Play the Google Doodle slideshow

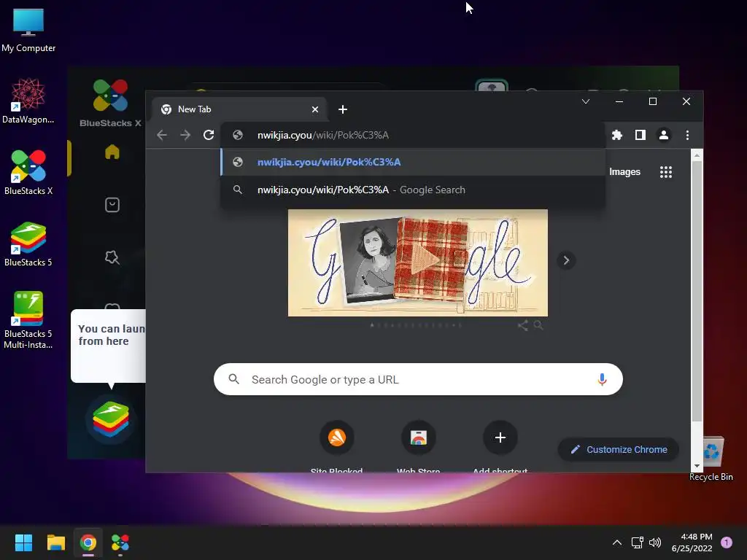[425, 260]
